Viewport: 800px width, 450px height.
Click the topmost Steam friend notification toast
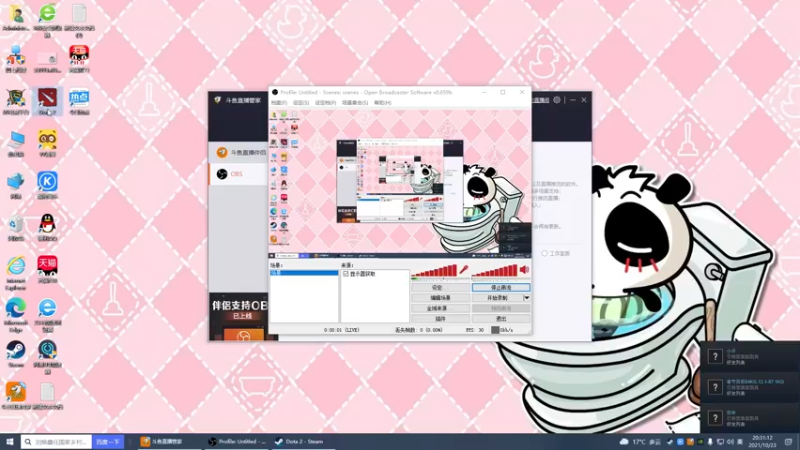coord(749,357)
